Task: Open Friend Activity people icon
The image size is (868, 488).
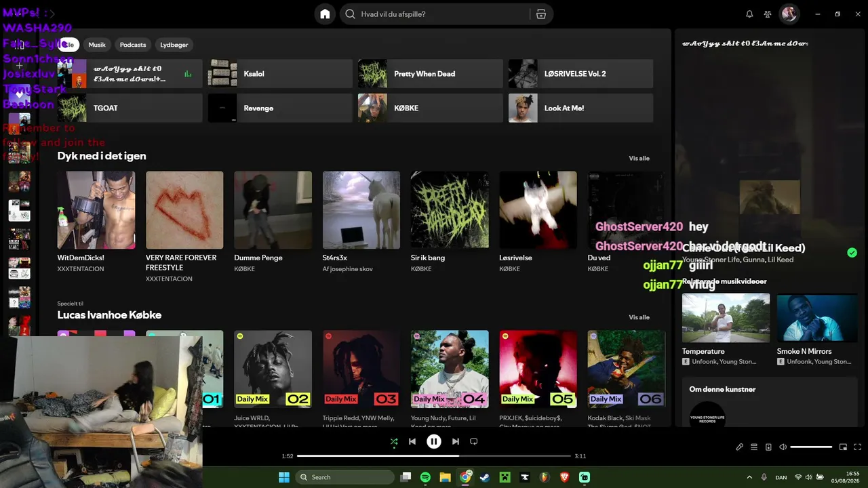Action: pos(768,14)
